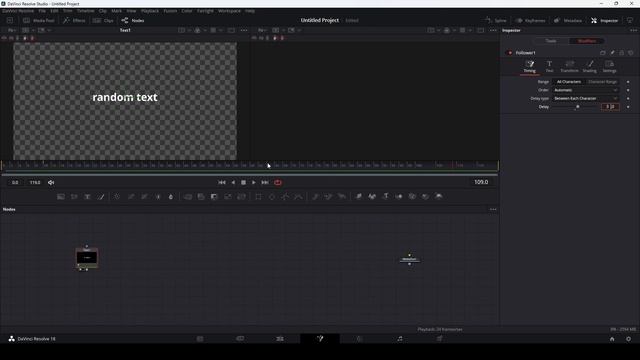Click the pin icon on Follower1 header

pyautogui.click(x=612, y=53)
